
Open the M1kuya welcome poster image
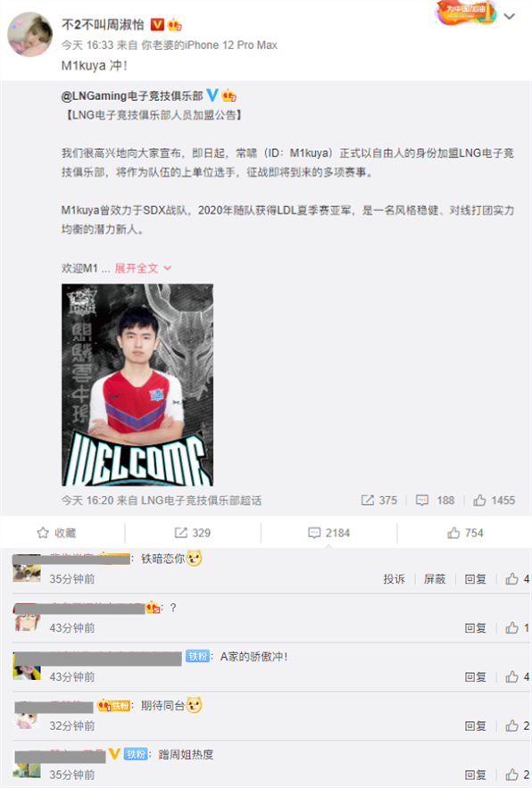[x=137, y=385]
